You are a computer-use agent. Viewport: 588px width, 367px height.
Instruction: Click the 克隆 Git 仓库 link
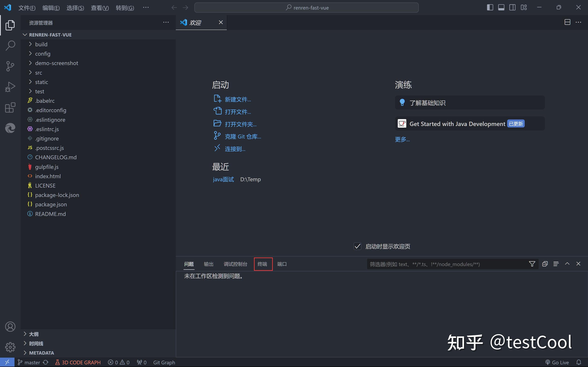pos(243,136)
